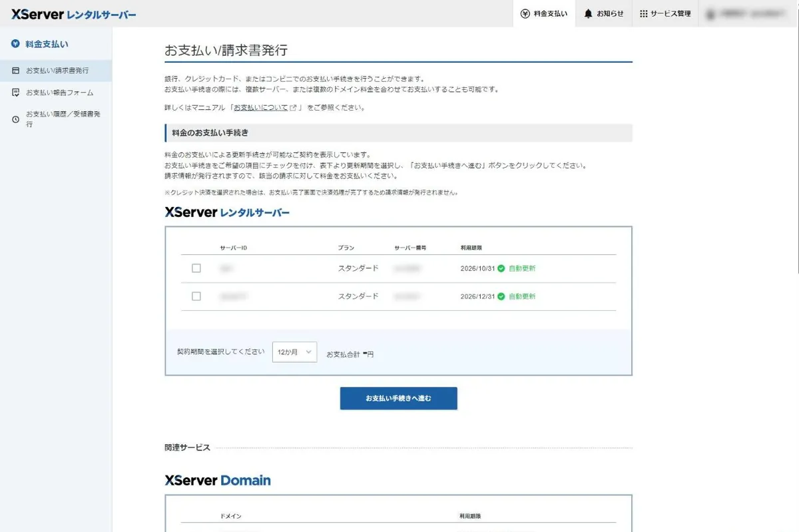The width and height of the screenshot is (799, 532).
Task: Open the blurred account menu at top right
Action: [x=748, y=13]
